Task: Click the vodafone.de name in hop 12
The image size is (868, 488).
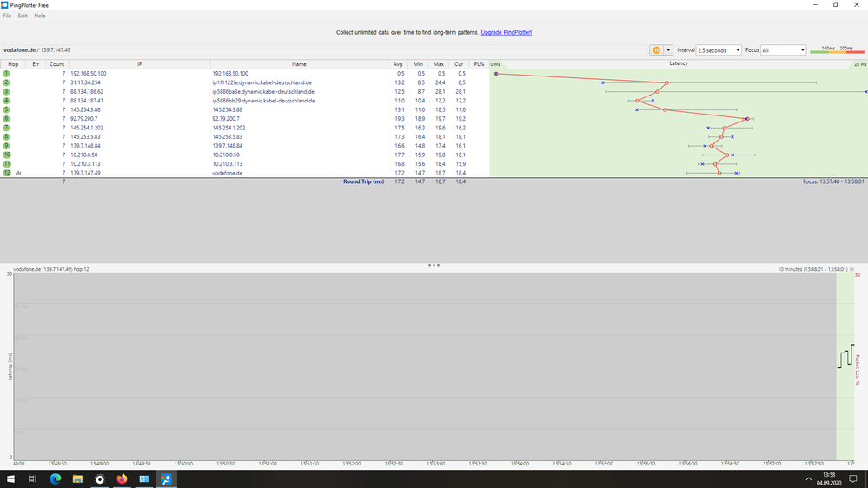Action: [227, 173]
